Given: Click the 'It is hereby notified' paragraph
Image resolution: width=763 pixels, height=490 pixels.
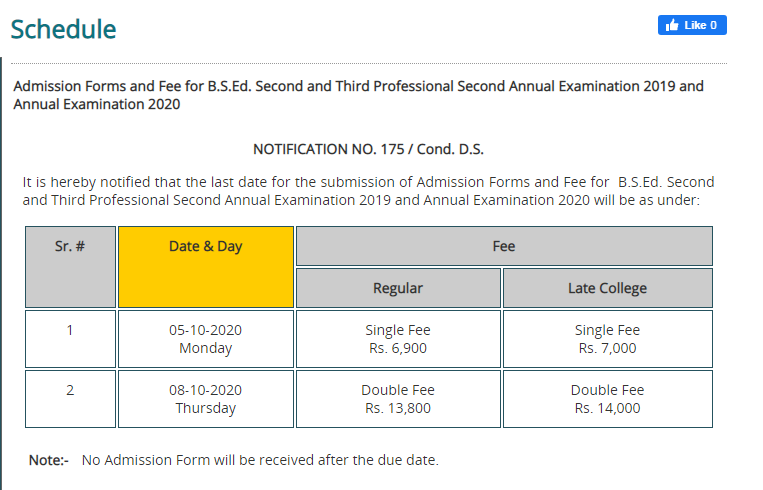Looking at the screenshot, I should point(368,191).
